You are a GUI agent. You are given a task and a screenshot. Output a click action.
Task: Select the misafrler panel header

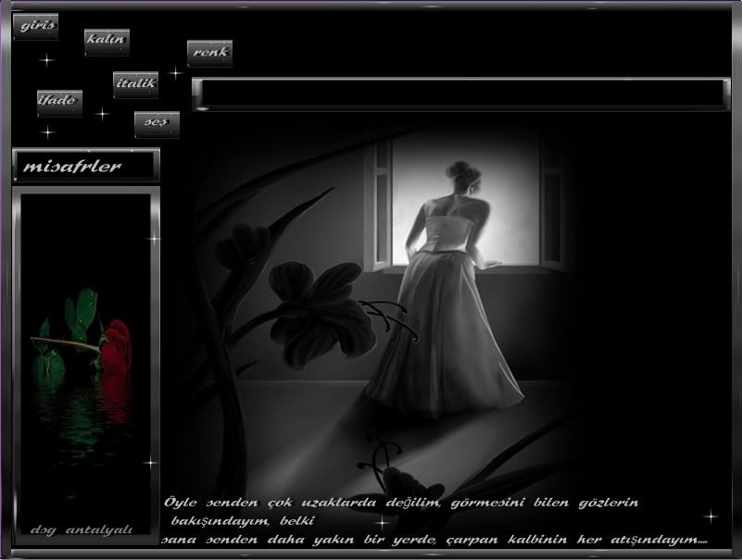[x=85, y=166]
